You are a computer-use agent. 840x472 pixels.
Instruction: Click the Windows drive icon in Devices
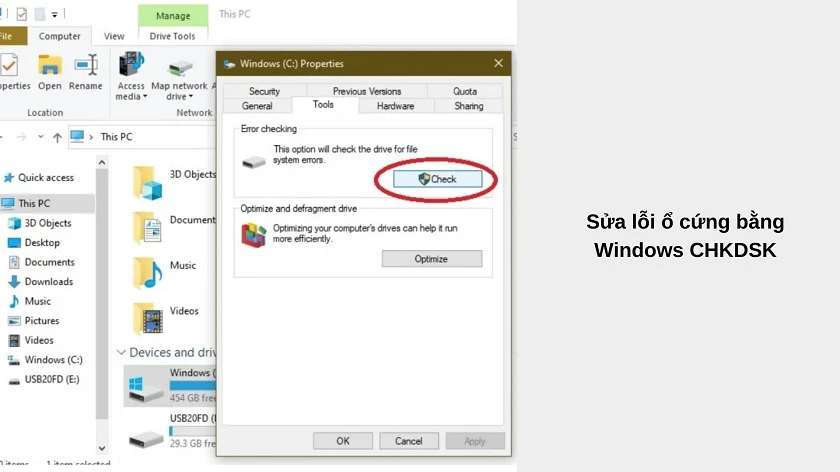pos(145,389)
